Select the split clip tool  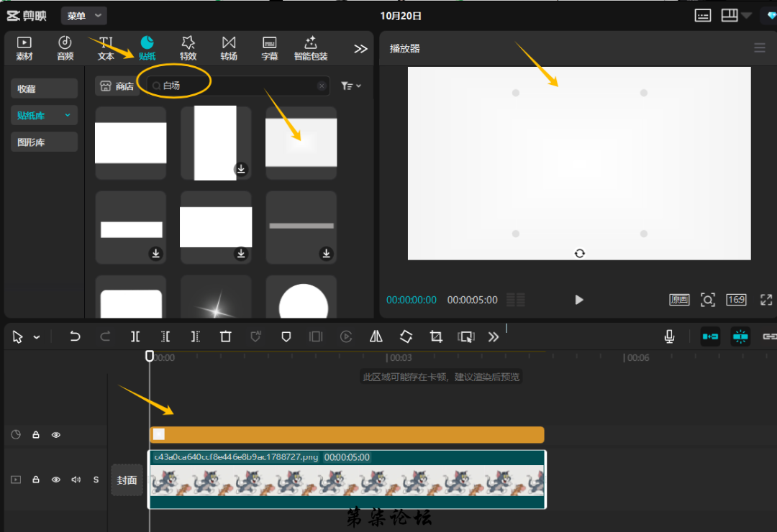tap(135, 336)
